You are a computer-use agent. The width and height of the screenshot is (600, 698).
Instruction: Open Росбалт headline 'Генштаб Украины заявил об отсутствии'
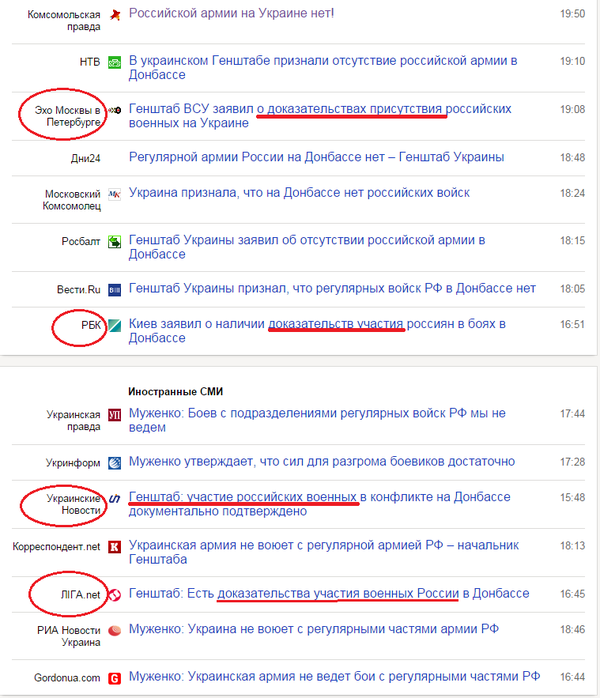[x=307, y=247]
